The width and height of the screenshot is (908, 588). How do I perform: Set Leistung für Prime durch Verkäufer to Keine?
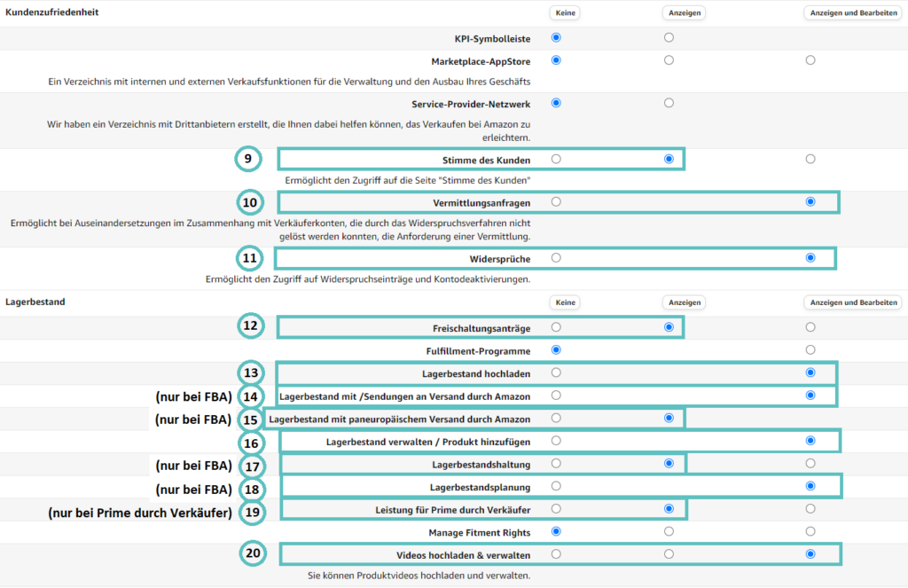556,509
